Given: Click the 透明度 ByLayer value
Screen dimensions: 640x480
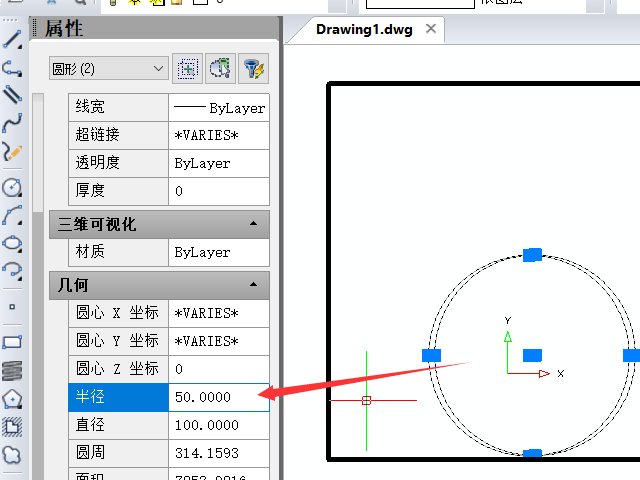Looking at the screenshot, I should (219, 163).
